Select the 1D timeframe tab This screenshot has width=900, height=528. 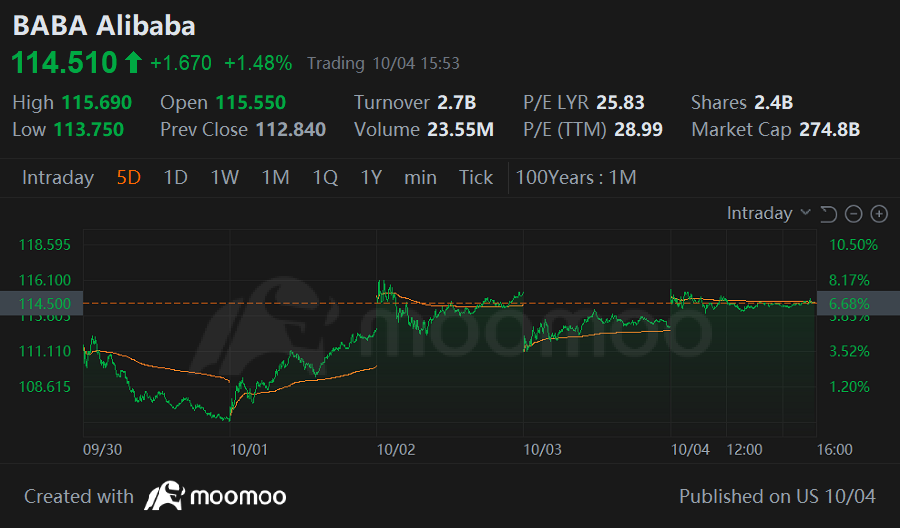pyautogui.click(x=176, y=178)
